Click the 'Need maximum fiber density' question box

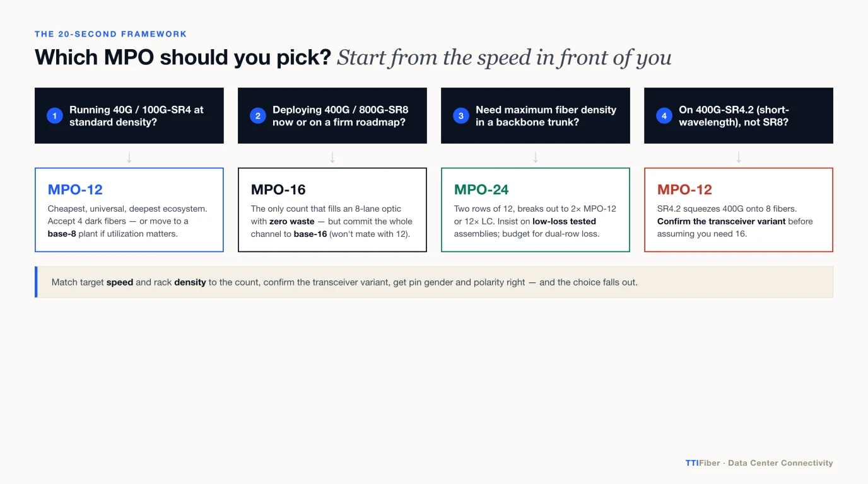click(x=536, y=115)
